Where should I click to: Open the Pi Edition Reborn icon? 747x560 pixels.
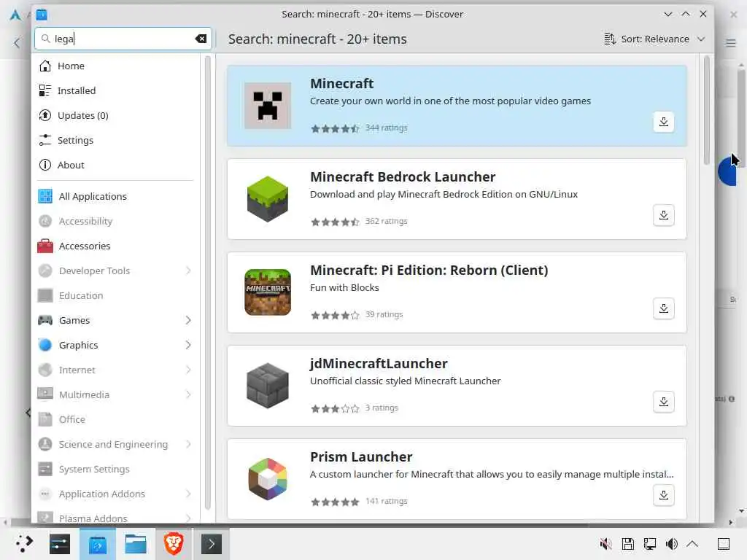(x=268, y=292)
